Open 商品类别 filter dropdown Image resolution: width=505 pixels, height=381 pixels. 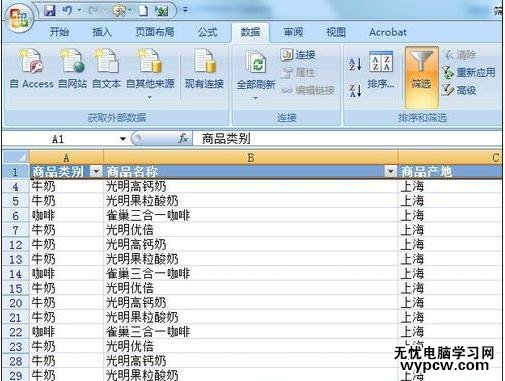(96, 172)
